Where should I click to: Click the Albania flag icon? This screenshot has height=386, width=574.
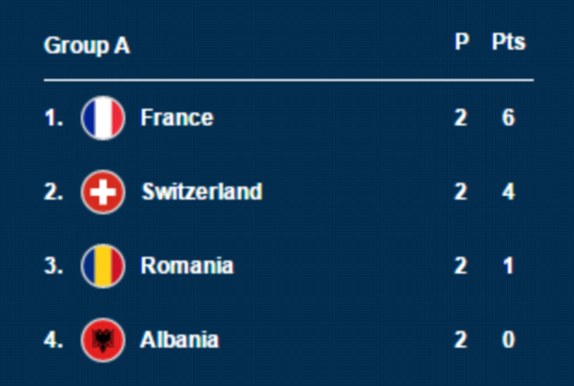pyautogui.click(x=103, y=340)
